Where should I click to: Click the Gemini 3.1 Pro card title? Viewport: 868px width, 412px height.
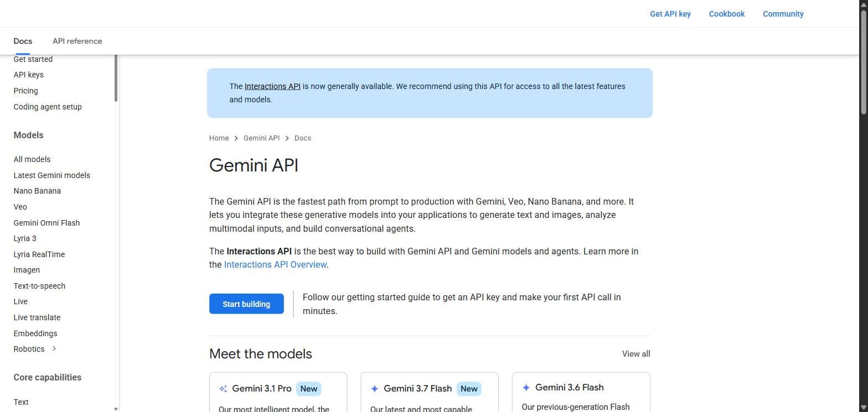262,389
